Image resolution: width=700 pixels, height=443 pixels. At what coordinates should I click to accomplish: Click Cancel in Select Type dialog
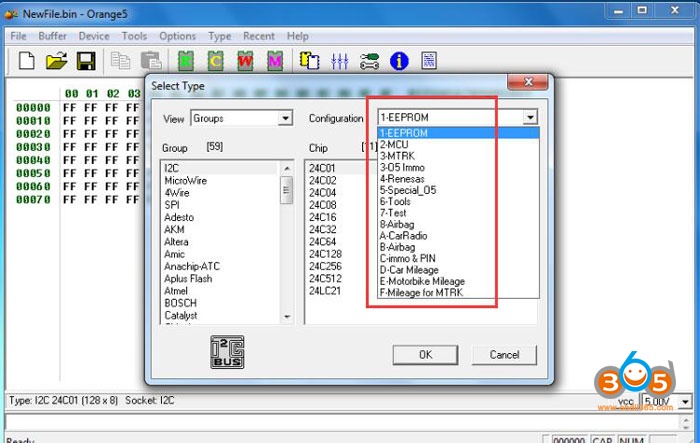504,355
